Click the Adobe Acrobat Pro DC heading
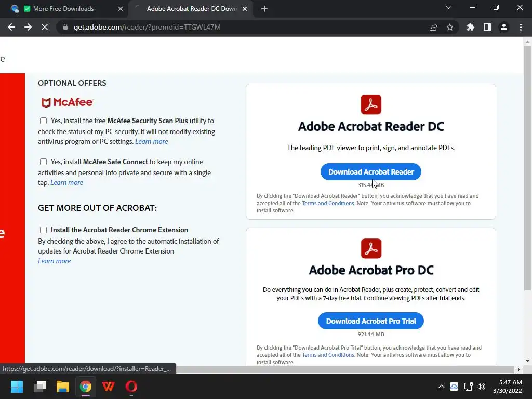The width and height of the screenshot is (532, 399). (x=371, y=270)
